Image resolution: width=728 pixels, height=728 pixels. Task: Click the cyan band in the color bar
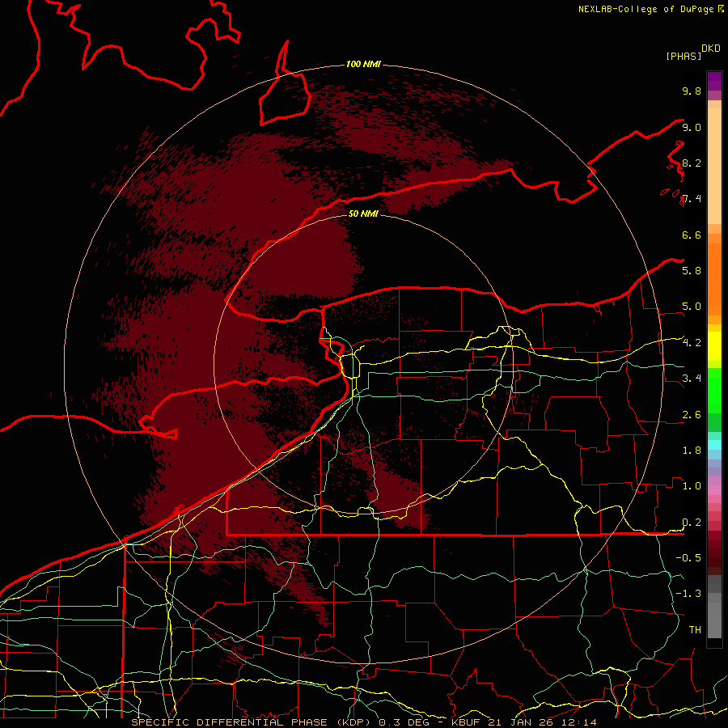coord(714,445)
